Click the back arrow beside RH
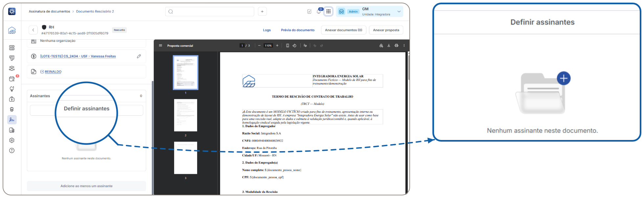The height and width of the screenshot is (198, 644). (x=33, y=30)
